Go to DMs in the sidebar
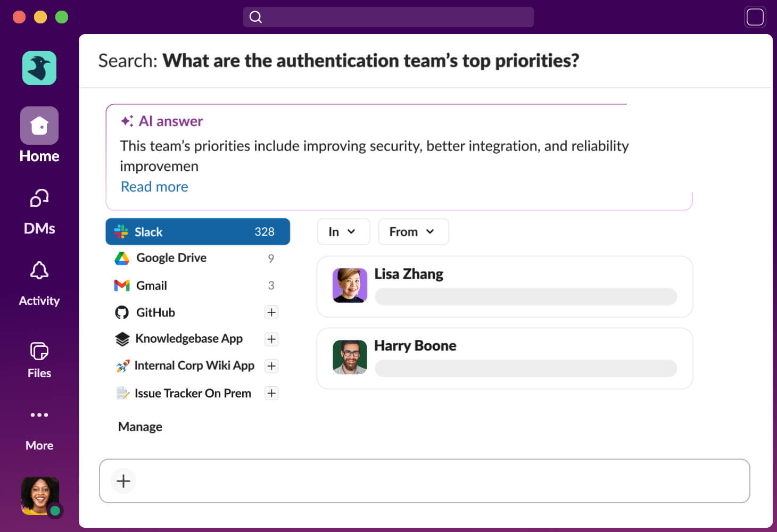The image size is (777, 532). 39,199
